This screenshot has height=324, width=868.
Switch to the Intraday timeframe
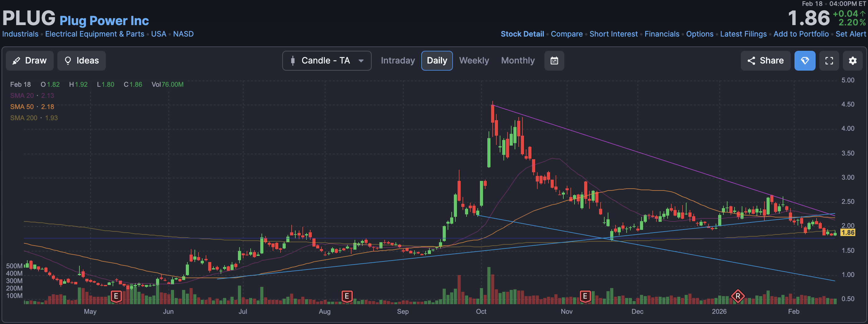[398, 61]
